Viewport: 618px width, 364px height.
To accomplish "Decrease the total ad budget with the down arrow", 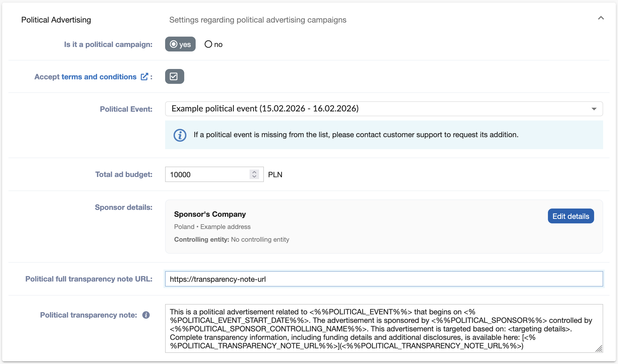I will (254, 177).
